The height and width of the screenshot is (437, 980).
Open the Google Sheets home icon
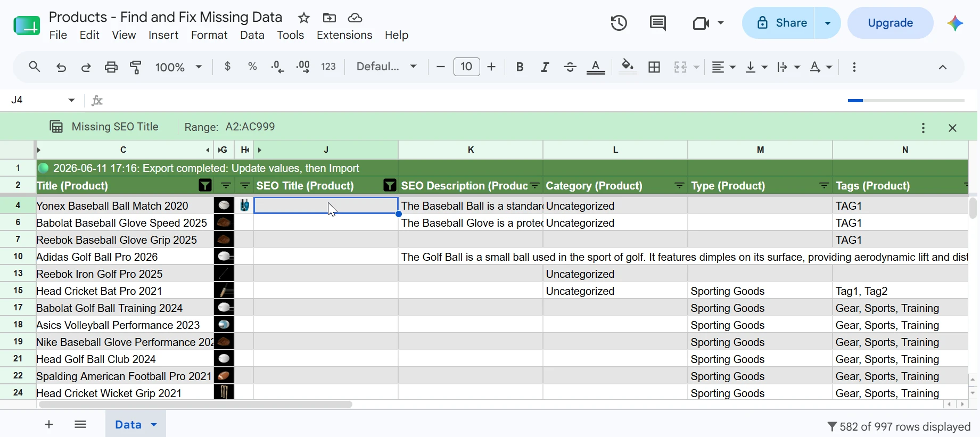click(27, 25)
